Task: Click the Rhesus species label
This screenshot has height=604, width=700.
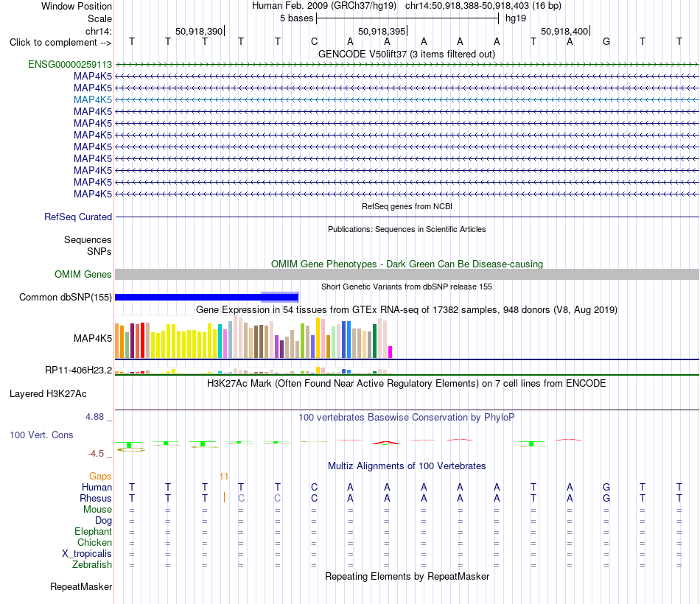Action: (96, 498)
